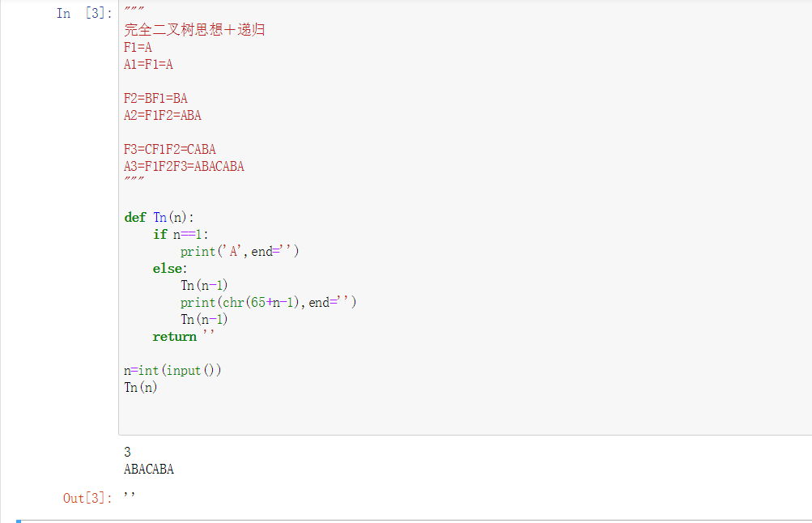Click the line A1=F1=A

pos(149,65)
